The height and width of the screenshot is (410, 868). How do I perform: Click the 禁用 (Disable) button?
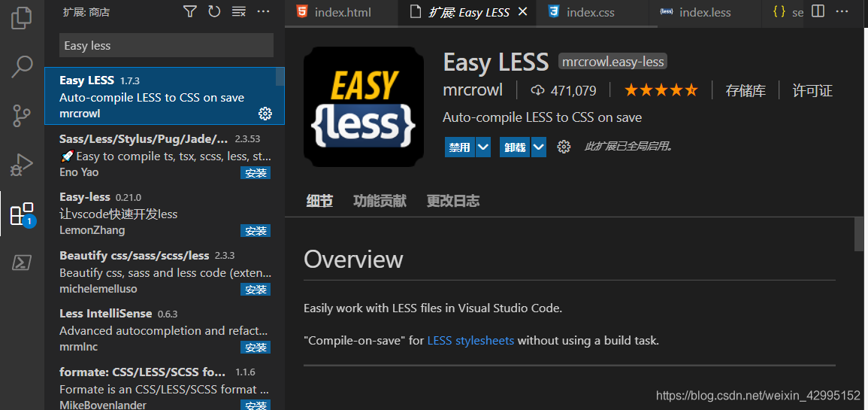coord(460,147)
